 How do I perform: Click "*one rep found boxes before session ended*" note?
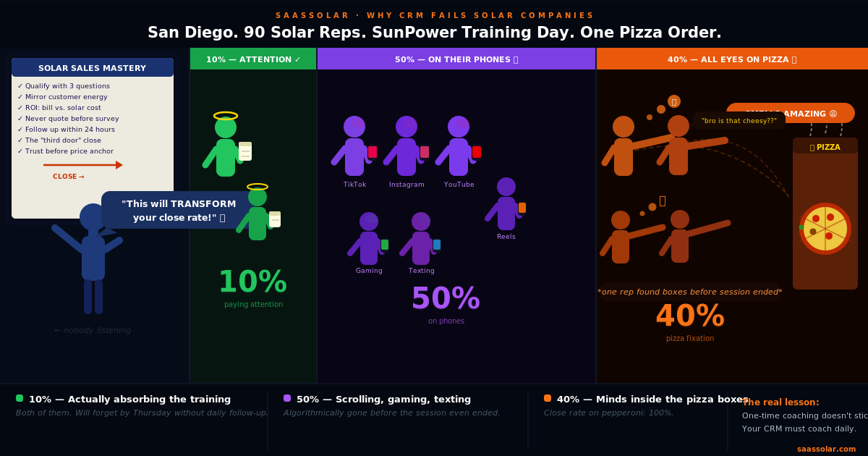pyautogui.click(x=689, y=292)
